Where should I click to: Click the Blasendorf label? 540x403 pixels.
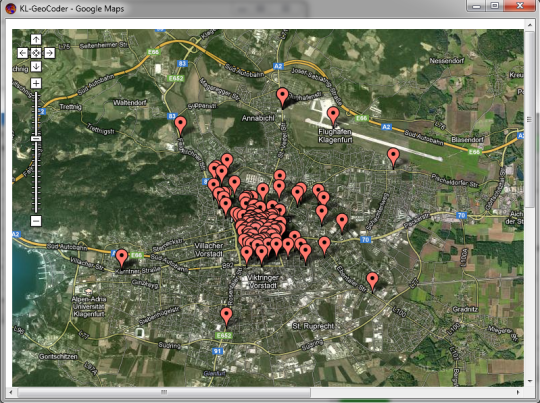coord(468,140)
